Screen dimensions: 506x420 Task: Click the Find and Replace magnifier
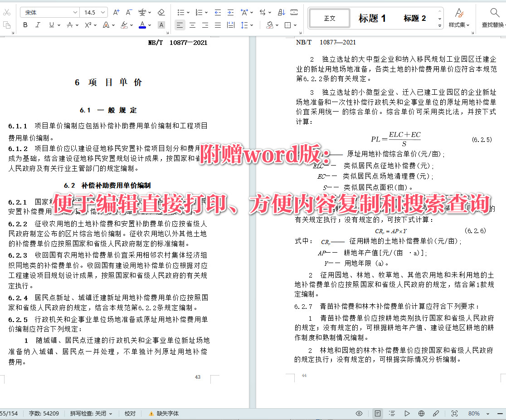coord(494,12)
